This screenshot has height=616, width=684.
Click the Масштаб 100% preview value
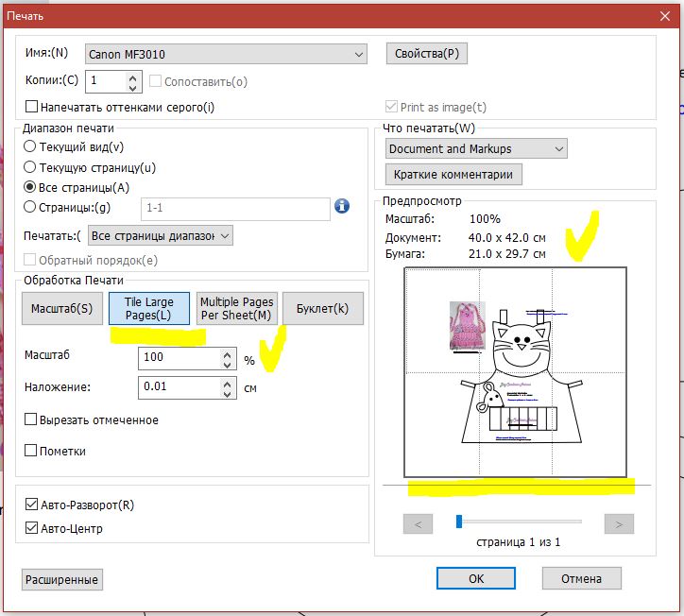coord(485,219)
